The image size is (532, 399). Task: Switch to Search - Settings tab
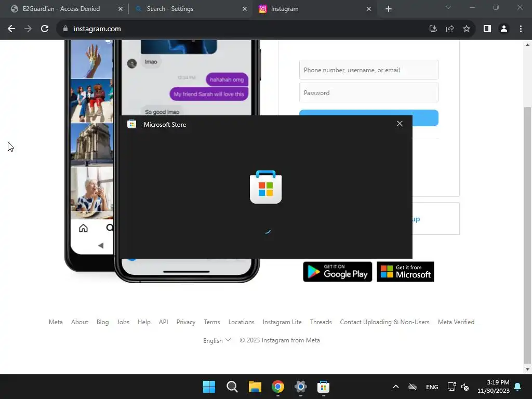[x=170, y=9]
